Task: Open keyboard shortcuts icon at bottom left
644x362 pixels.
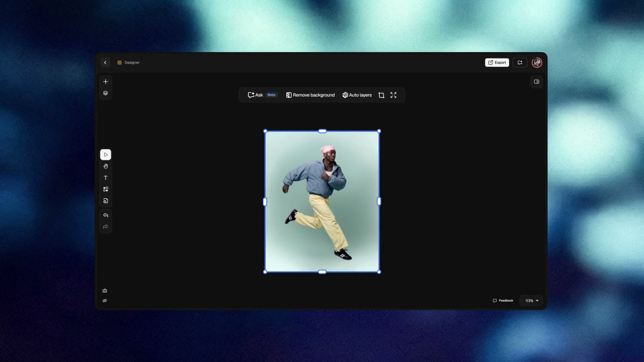Action: [x=105, y=291]
